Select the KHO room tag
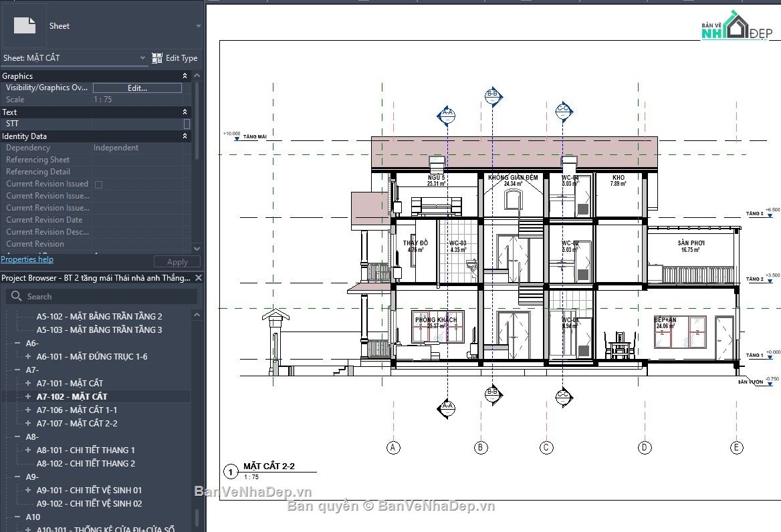781x532 pixels. pos(618,180)
